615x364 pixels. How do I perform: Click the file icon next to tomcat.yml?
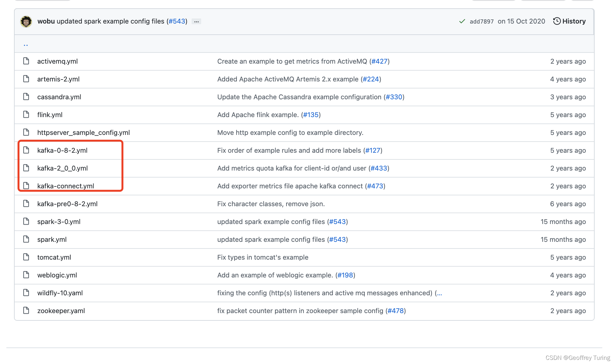[x=26, y=257]
